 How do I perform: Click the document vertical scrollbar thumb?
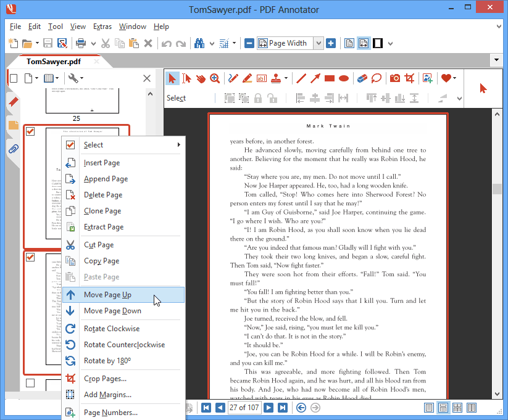coord(497,189)
